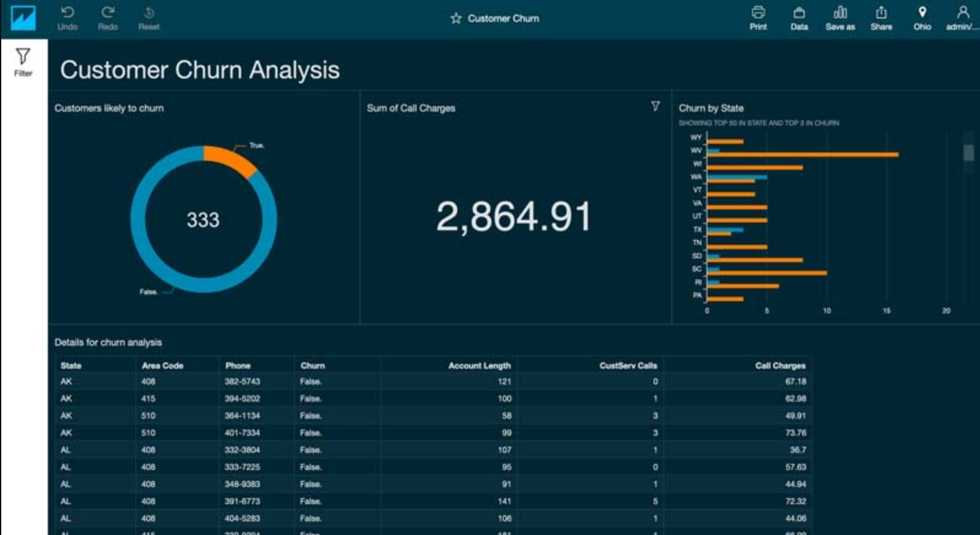The height and width of the screenshot is (535, 980).
Task: Open the Data panel icon
Action: tap(799, 12)
